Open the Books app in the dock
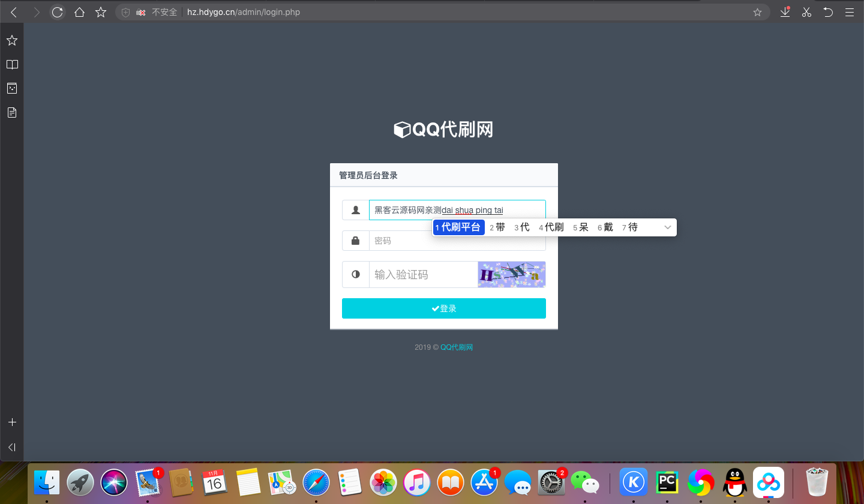This screenshot has width=864, height=504. tap(451, 482)
